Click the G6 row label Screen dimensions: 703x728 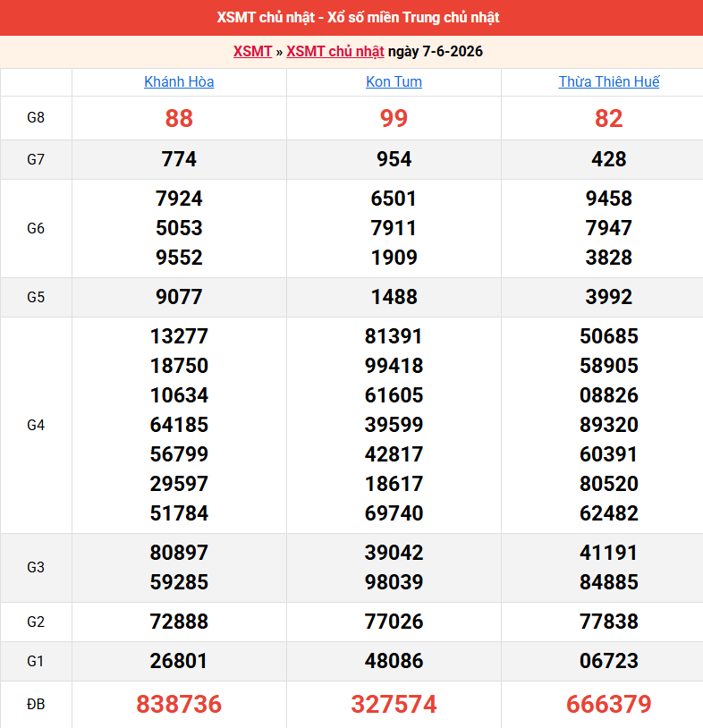pos(36,228)
